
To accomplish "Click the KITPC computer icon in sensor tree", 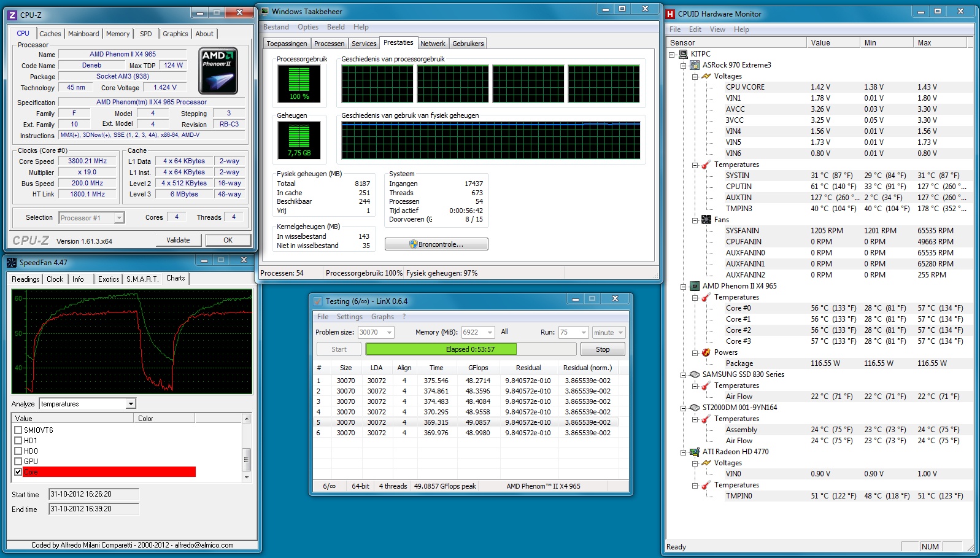I will click(x=683, y=54).
